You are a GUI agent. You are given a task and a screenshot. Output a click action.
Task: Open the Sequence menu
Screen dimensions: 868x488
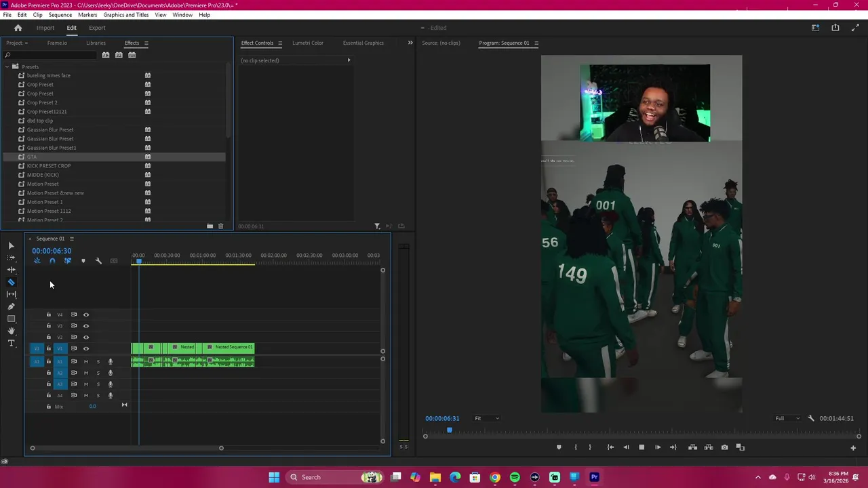tap(60, 15)
